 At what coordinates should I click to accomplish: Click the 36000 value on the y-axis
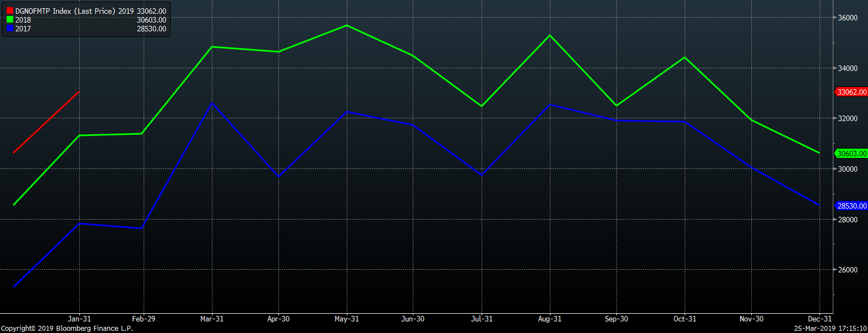click(848, 18)
